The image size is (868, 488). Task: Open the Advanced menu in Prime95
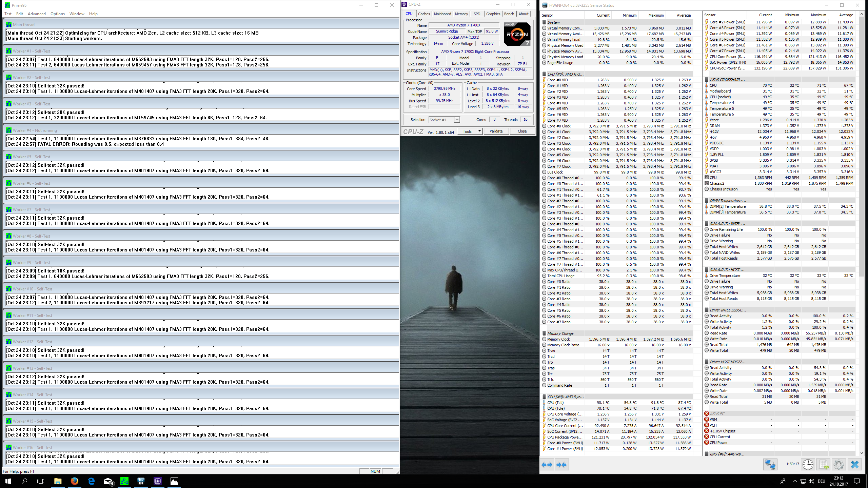37,14
